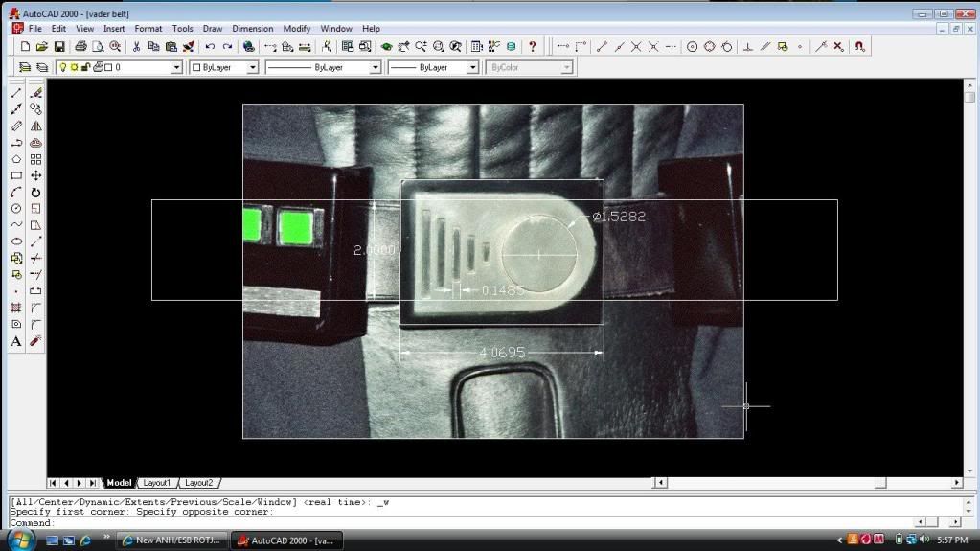The width and height of the screenshot is (980, 551).
Task: Select the Circle draw tool
Action: [x=16, y=208]
